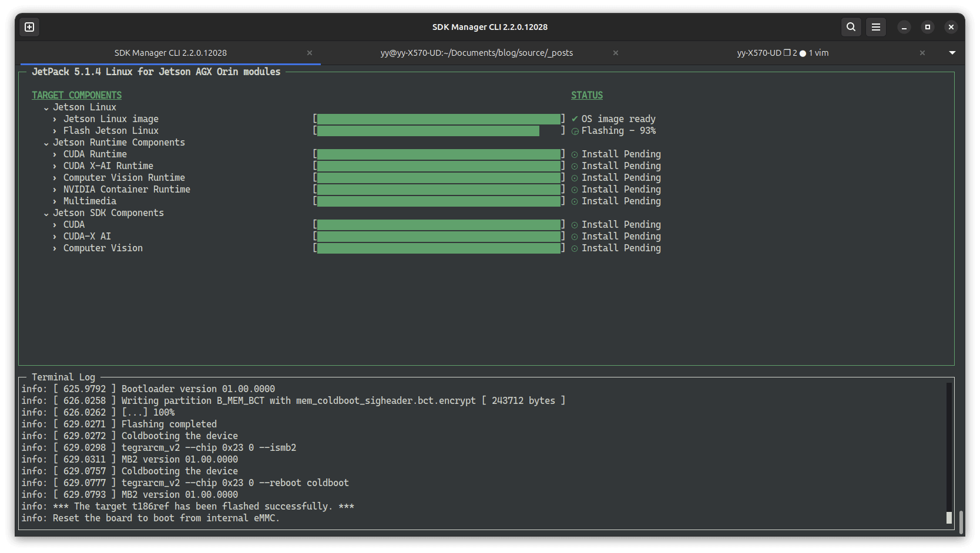The width and height of the screenshot is (980, 553).
Task: Collapse the Jetson SDK Components group
Action: pos(46,214)
